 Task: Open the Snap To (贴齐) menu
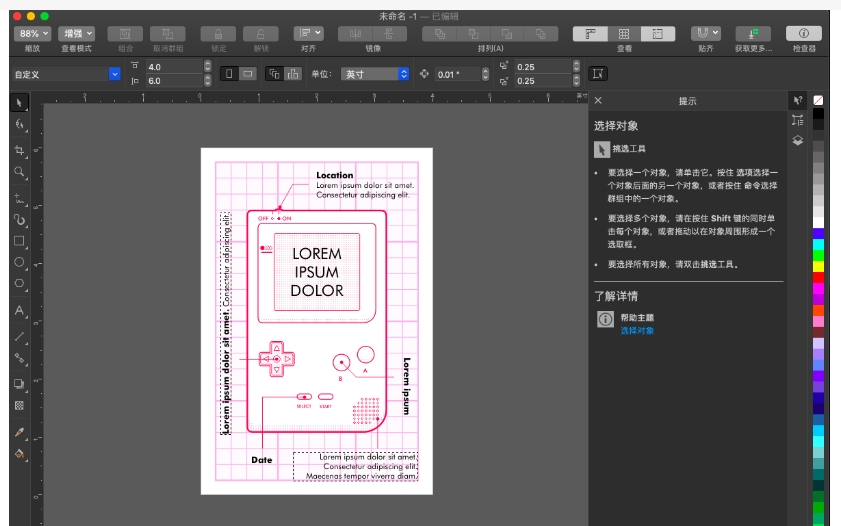(705, 34)
